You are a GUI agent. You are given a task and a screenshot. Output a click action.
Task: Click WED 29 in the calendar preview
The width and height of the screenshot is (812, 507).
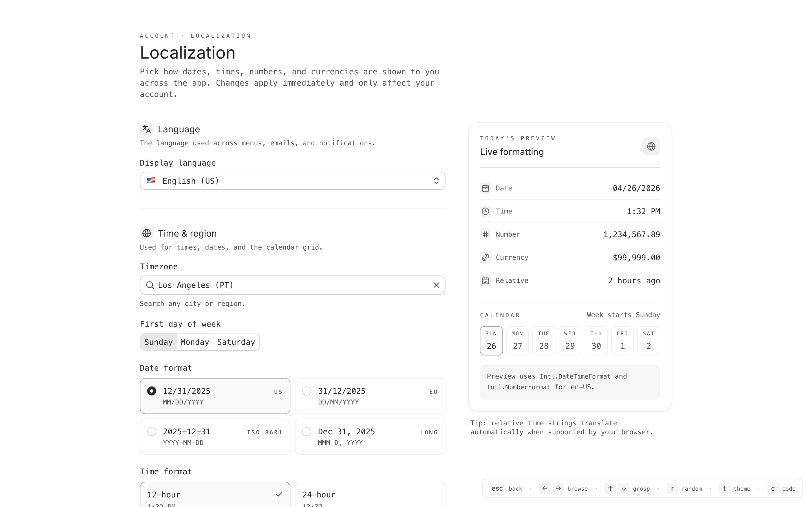pyautogui.click(x=570, y=341)
